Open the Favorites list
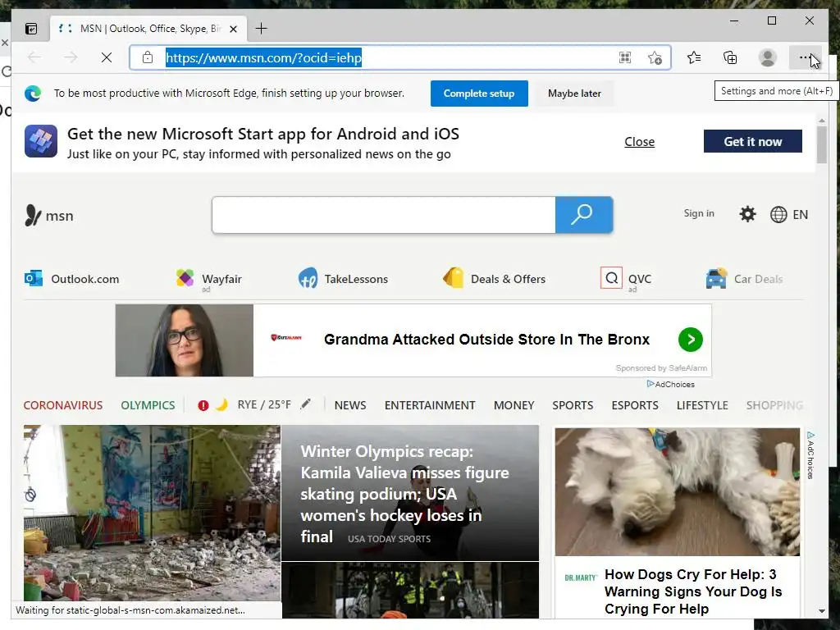 point(694,57)
